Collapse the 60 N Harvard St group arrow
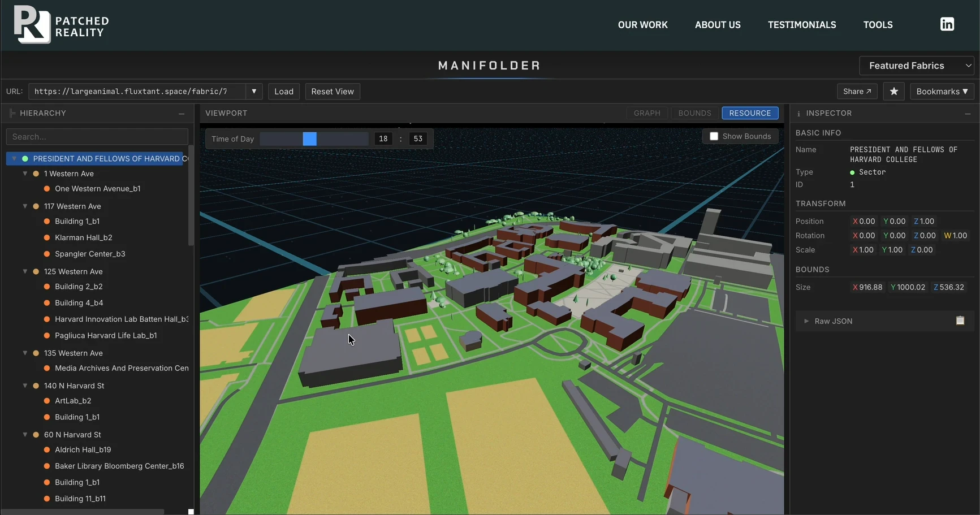Viewport: 980px width, 515px height. 25,435
